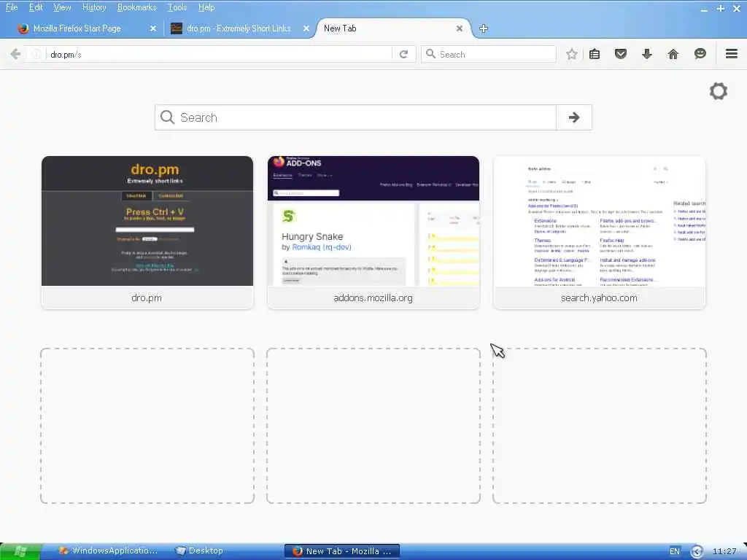Image resolution: width=747 pixels, height=560 pixels.
Task: Submit search with the arrow button
Action: pyautogui.click(x=574, y=117)
